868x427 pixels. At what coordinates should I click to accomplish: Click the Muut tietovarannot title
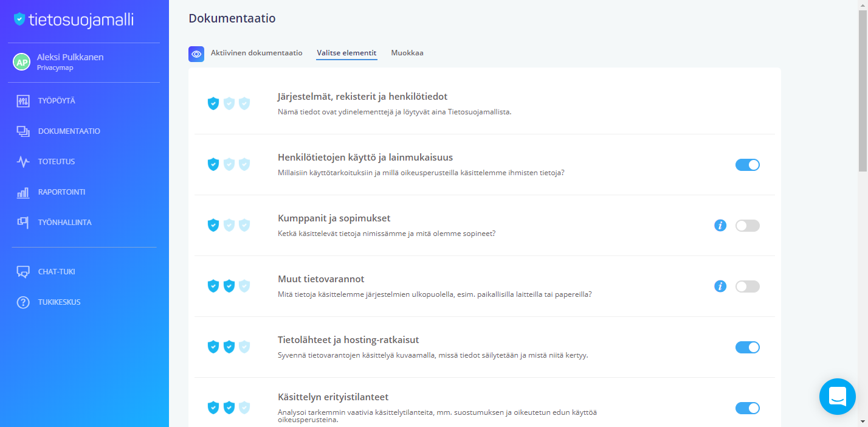pos(321,279)
